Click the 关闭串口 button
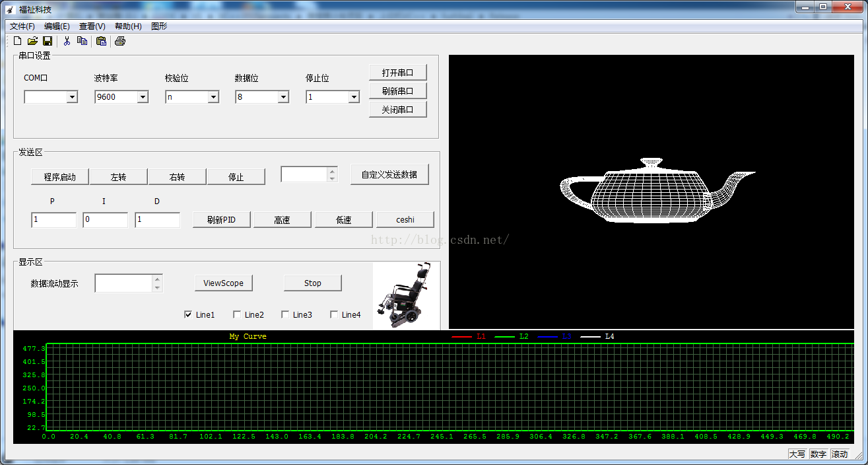Viewport: 868px width, 465px height. (x=398, y=110)
